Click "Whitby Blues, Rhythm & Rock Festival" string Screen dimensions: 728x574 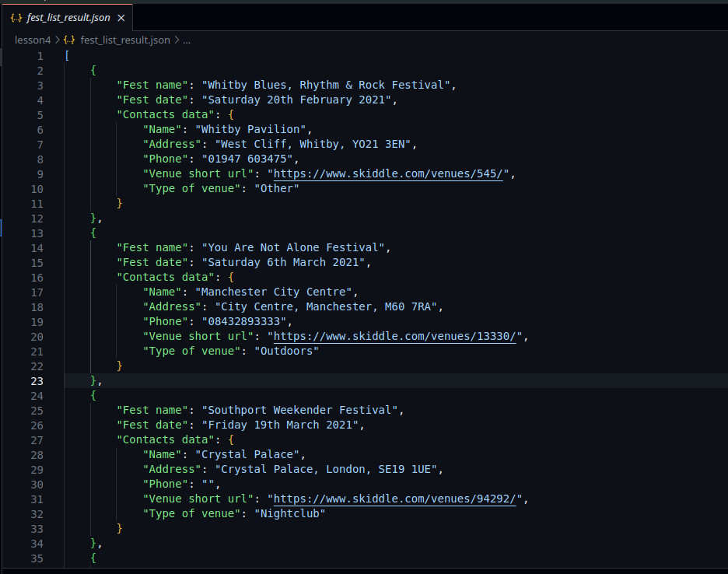point(326,85)
